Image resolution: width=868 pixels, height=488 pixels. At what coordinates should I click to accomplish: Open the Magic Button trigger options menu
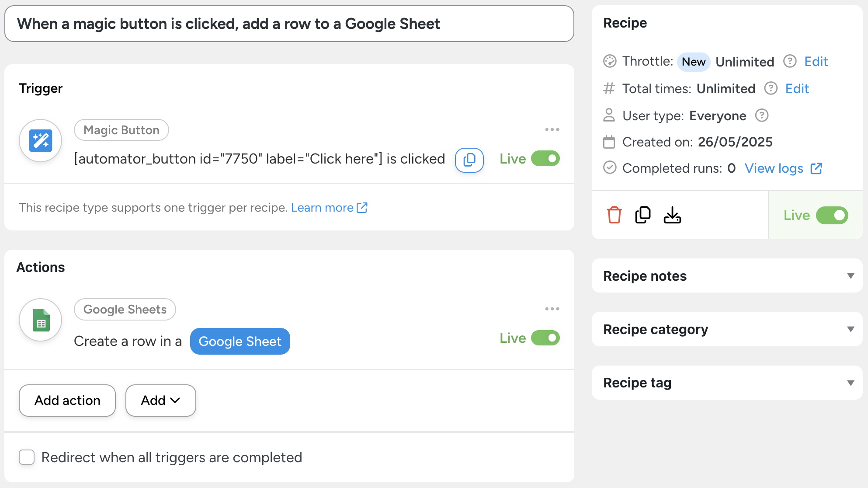point(552,130)
